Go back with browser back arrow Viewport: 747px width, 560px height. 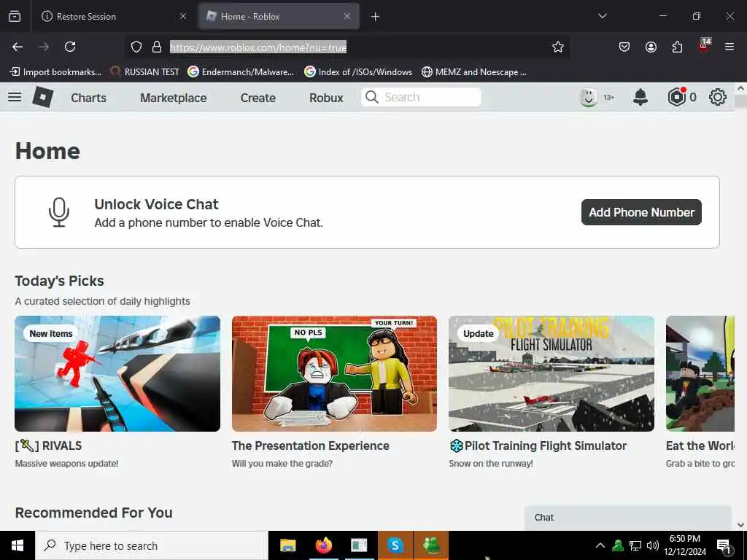(18, 47)
